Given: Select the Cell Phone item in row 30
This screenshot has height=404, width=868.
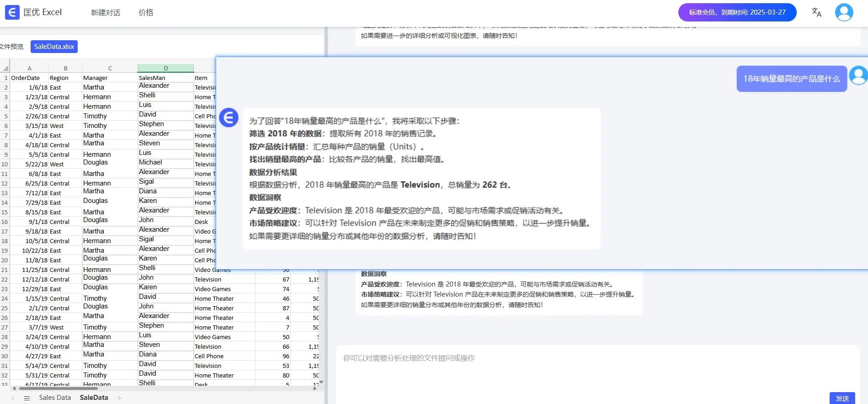Looking at the screenshot, I should click(x=224, y=356).
